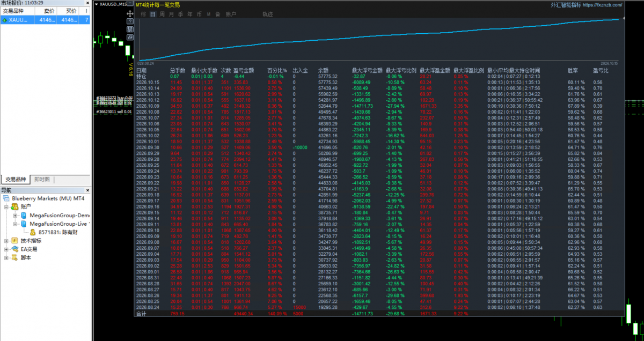The image size is (644, 341).
Task: Open the XAUUSD,M15 chart menu arrow
Action: click(96, 4)
